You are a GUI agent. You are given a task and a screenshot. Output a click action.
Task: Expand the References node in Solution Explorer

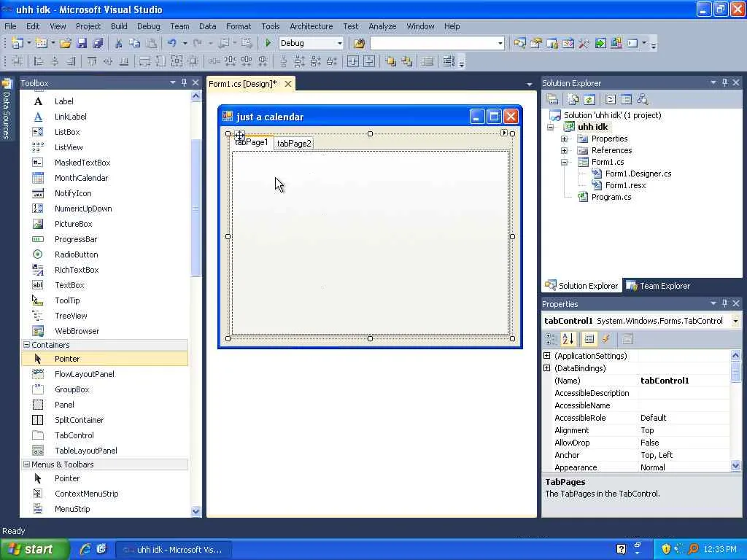coord(564,150)
